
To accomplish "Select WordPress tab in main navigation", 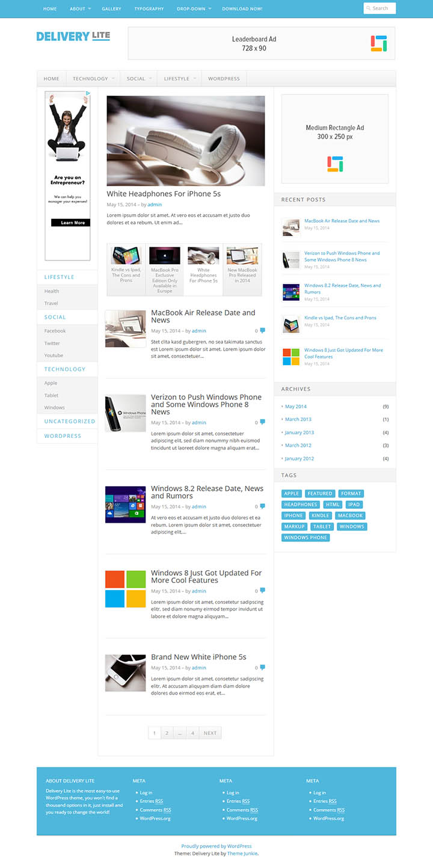I will coord(224,78).
